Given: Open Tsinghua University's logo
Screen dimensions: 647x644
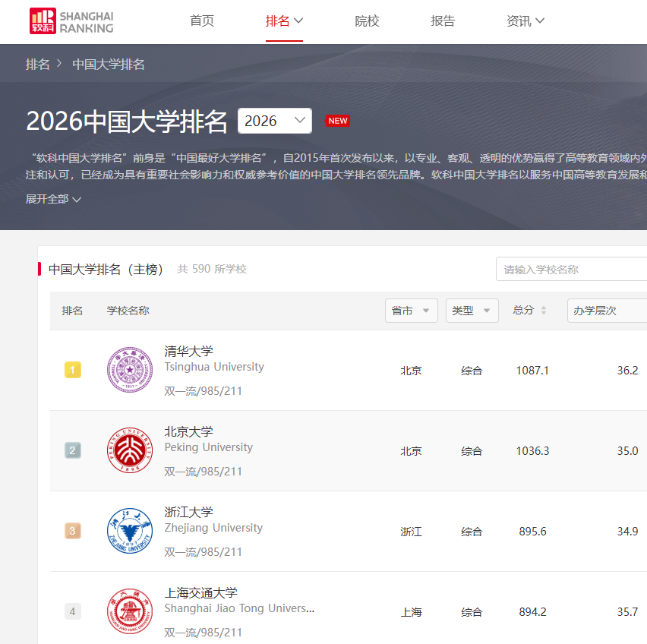Looking at the screenshot, I should [x=130, y=370].
